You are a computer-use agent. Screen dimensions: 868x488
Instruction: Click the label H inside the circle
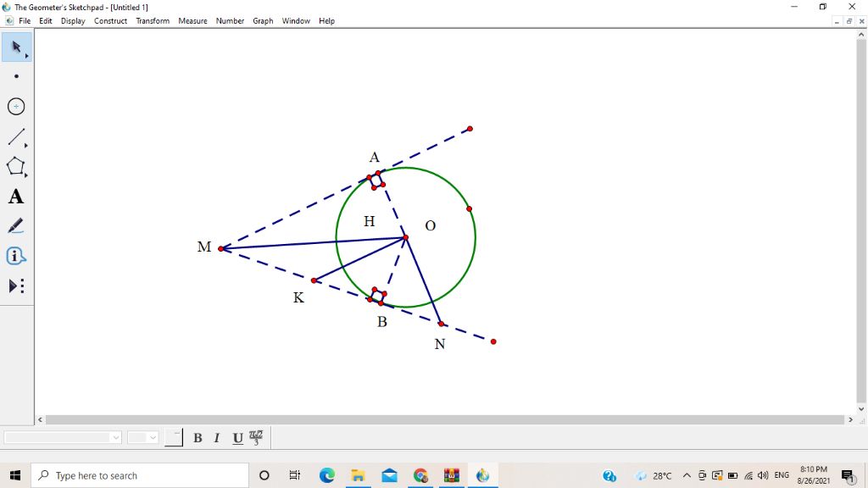click(370, 221)
